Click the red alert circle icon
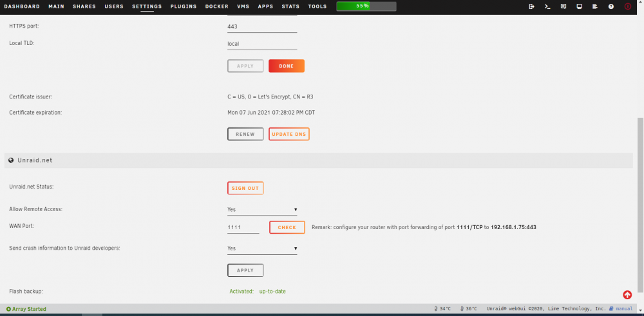The height and width of the screenshot is (316, 644). pyautogui.click(x=627, y=6)
